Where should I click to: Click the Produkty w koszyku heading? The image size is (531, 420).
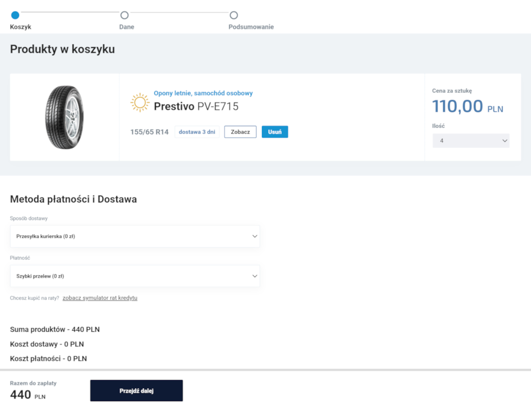(62, 50)
